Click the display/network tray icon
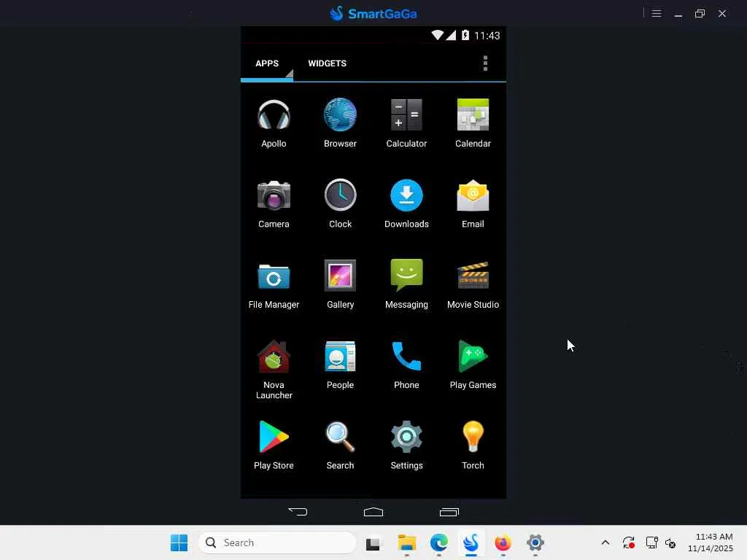Image resolution: width=747 pixels, height=560 pixels. click(x=651, y=542)
